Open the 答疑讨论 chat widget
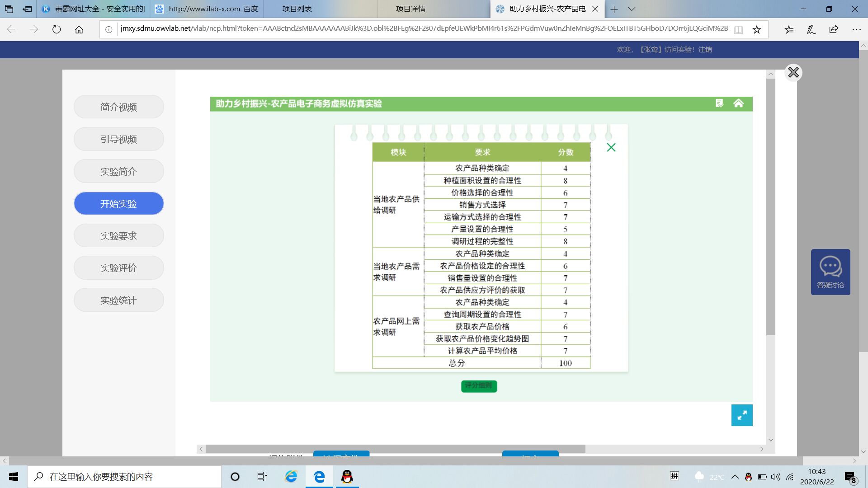Screen dimensions: 868x488 pyautogui.click(x=830, y=272)
